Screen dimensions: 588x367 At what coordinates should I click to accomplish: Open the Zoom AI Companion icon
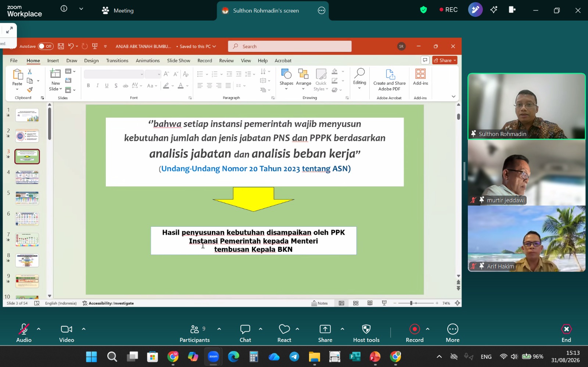click(x=494, y=10)
